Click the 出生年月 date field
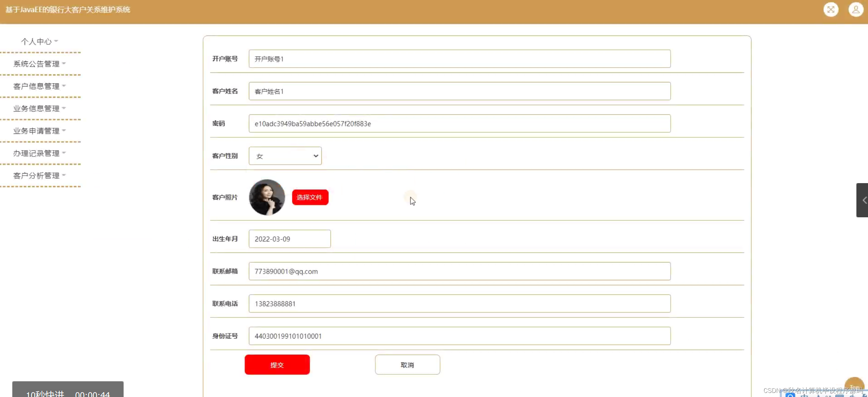Viewport: 868px width, 397px height. click(289, 239)
